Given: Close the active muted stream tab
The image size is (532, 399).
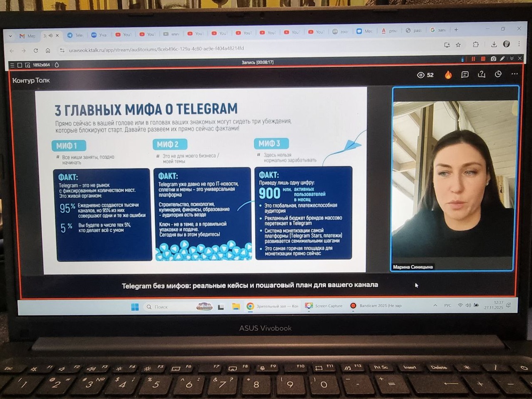Looking at the screenshot, I should (x=57, y=35).
